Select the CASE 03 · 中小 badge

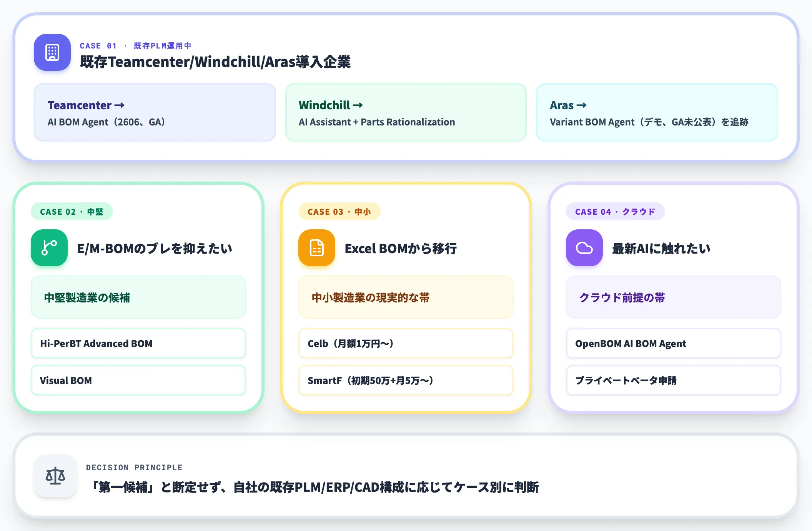click(339, 212)
